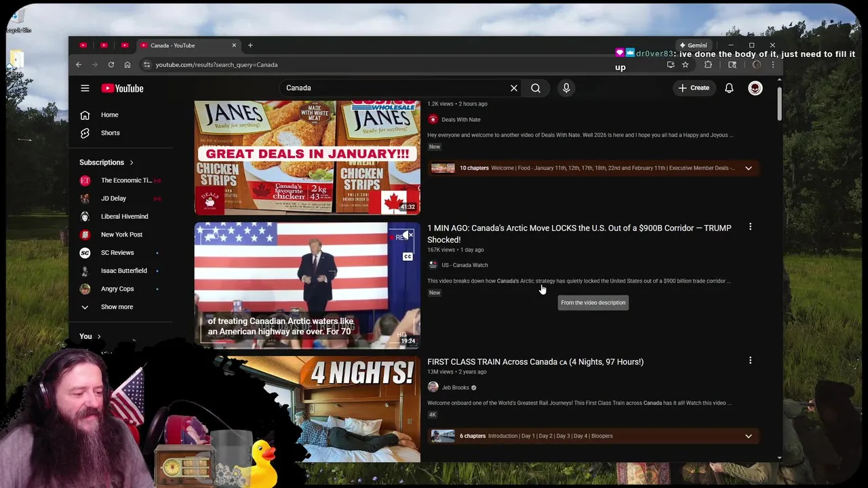Screen dimensions: 868x488
Task: Open Chrome three-dot menu
Action: coord(773,64)
